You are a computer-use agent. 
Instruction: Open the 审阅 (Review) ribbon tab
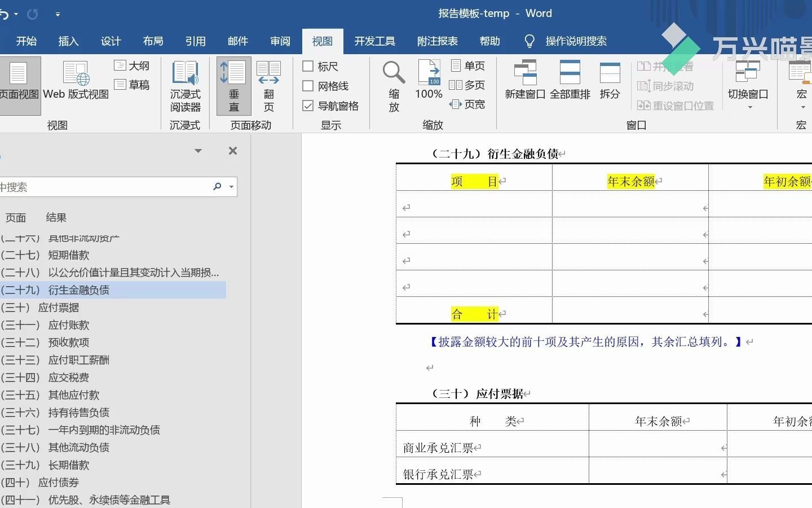pyautogui.click(x=280, y=41)
